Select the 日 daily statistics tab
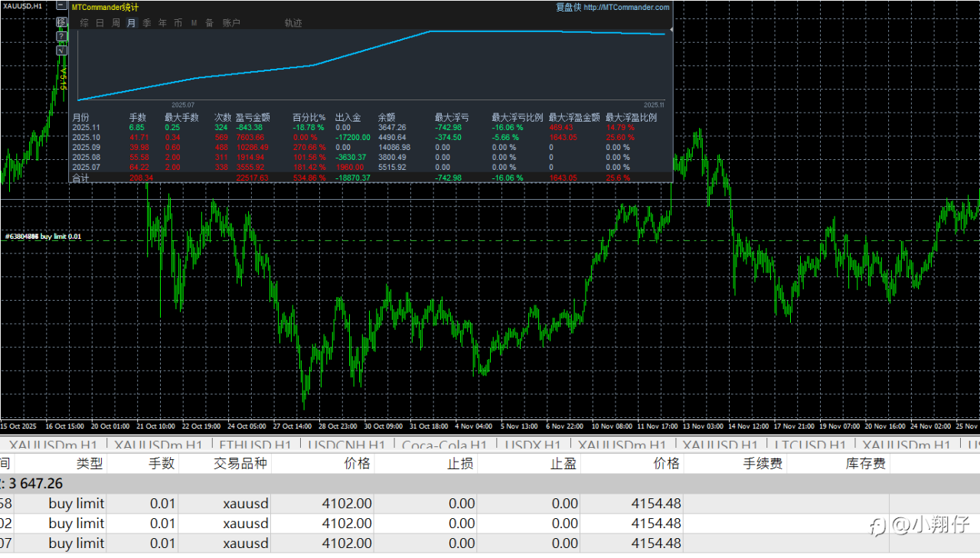 (100, 23)
